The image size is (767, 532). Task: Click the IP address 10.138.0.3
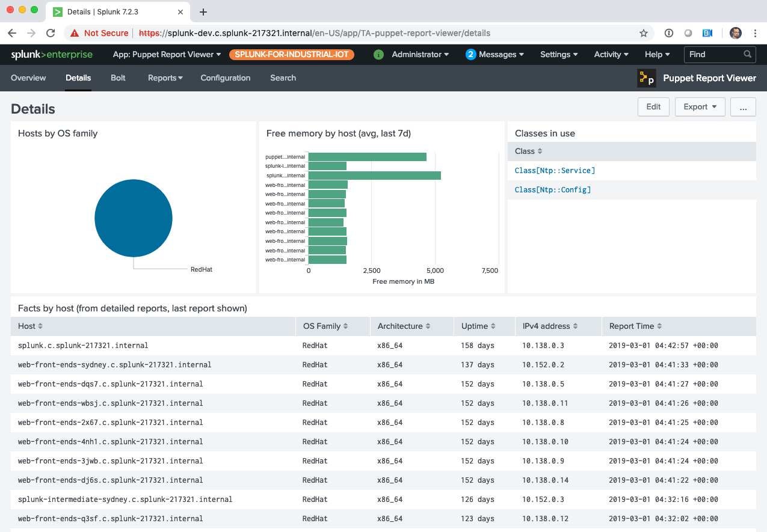(542, 346)
